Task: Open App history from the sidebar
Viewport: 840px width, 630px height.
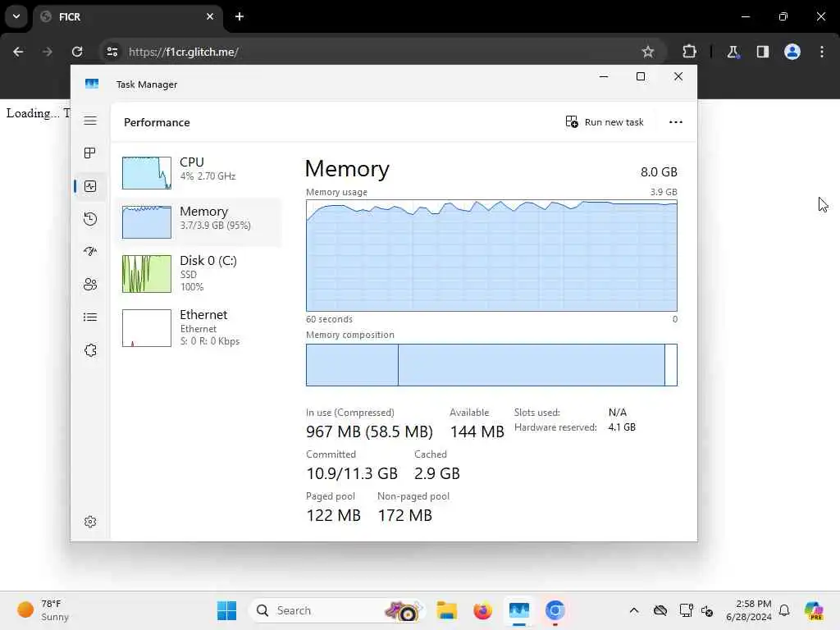Action: click(90, 218)
